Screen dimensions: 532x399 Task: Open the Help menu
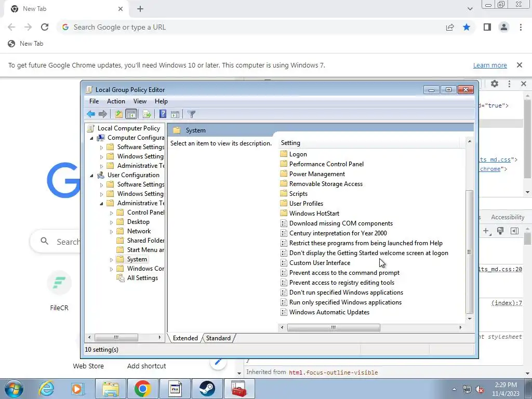coord(161,101)
